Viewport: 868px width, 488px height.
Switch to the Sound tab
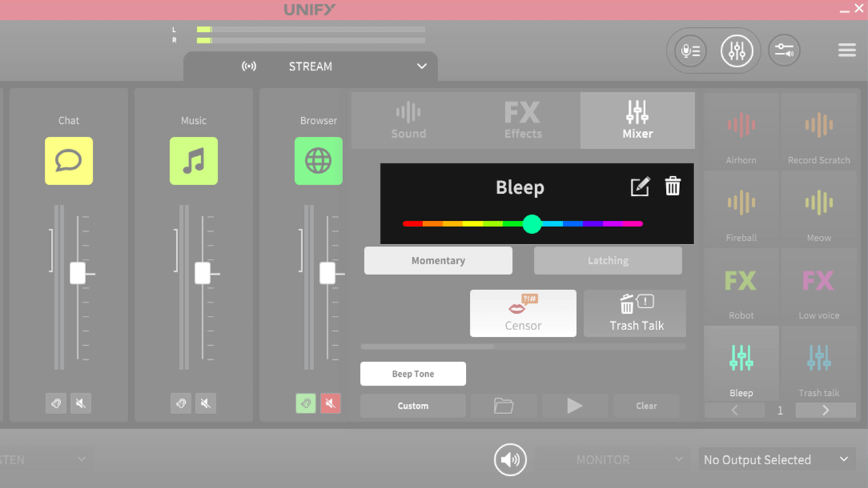point(408,121)
